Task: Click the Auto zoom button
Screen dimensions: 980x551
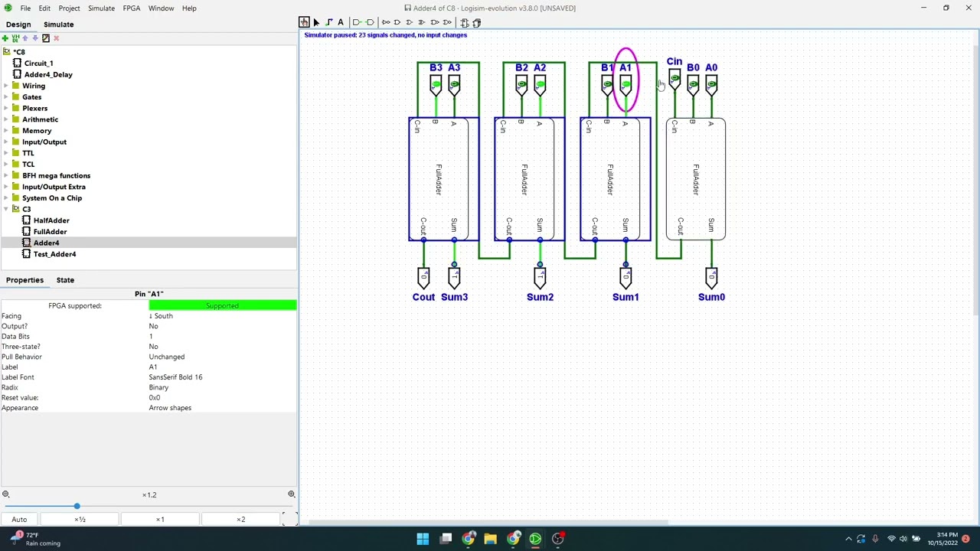Action: click(x=19, y=519)
